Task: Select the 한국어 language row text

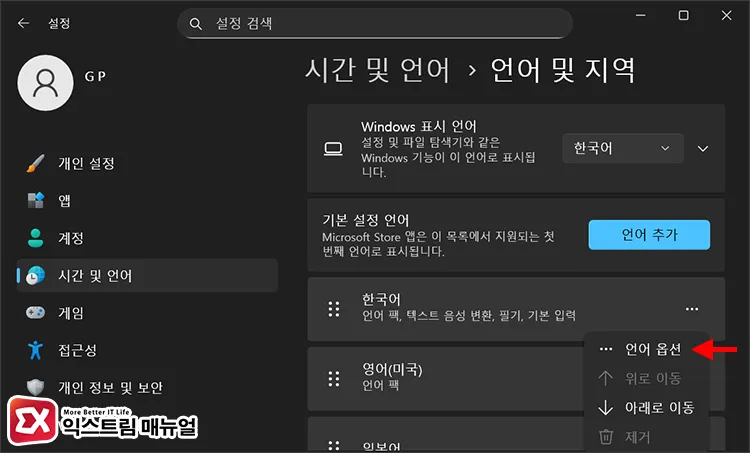Action: [381, 299]
